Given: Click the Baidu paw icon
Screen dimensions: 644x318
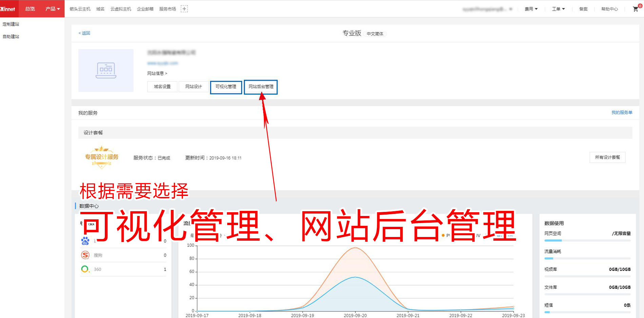Looking at the screenshot, I should pyautogui.click(x=85, y=241).
